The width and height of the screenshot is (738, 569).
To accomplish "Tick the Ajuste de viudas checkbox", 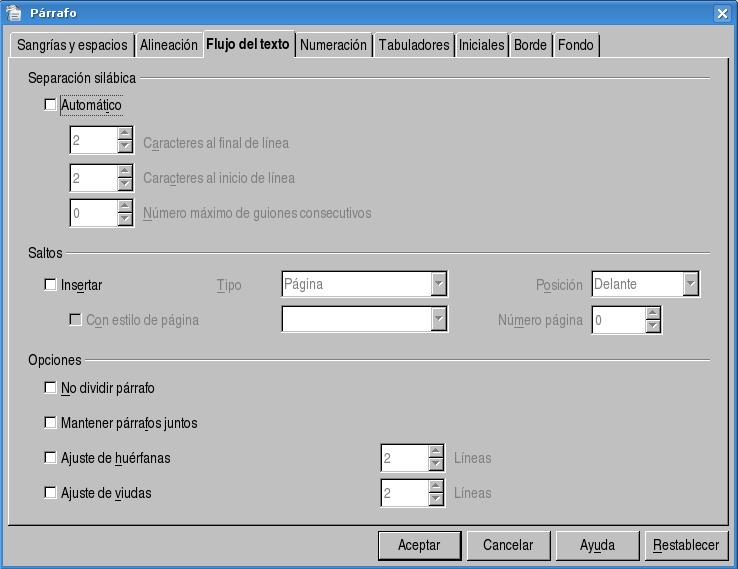I will tap(51, 493).
